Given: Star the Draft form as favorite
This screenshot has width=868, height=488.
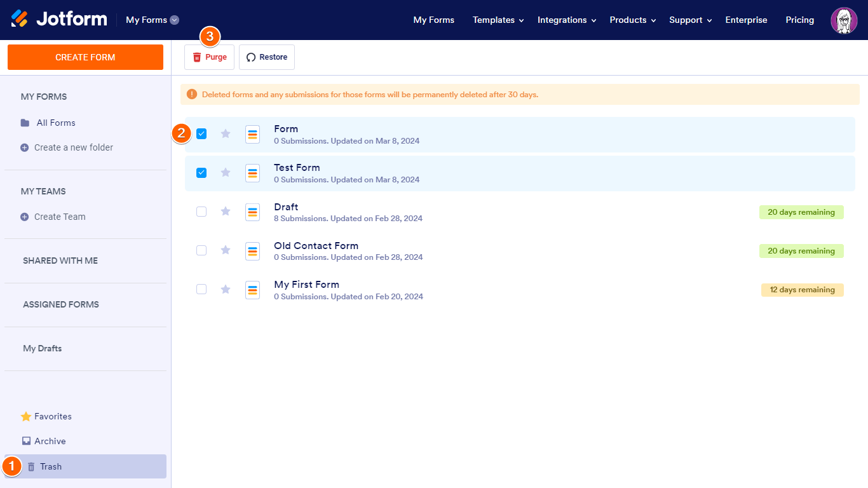Looking at the screenshot, I should (226, 212).
